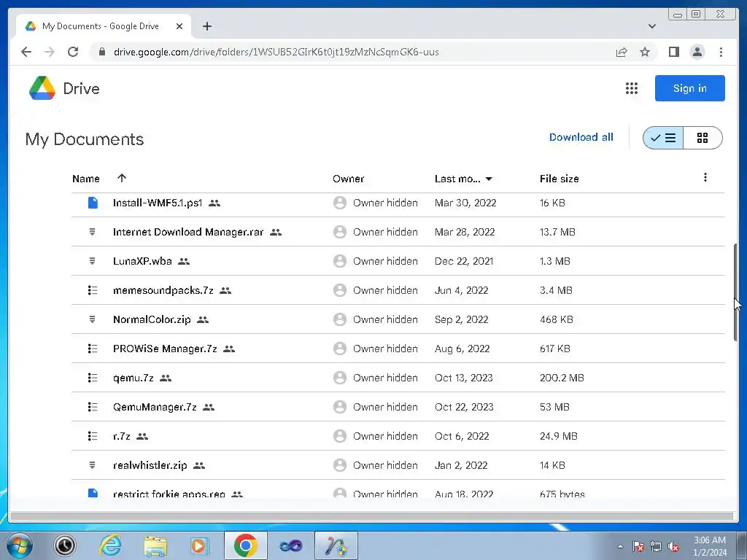The width and height of the screenshot is (747, 560).
Task: Open Windows Media Player taskbar icon
Action: click(x=199, y=545)
